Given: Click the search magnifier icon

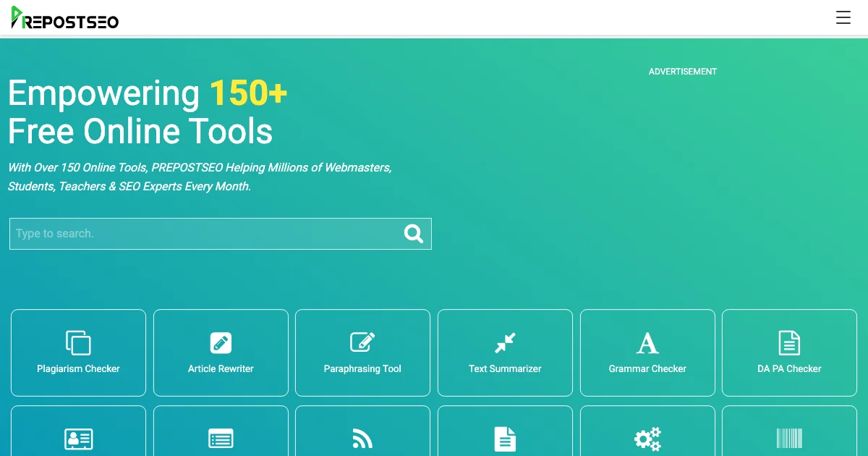Looking at the screenshot, I should click(414, 233).
